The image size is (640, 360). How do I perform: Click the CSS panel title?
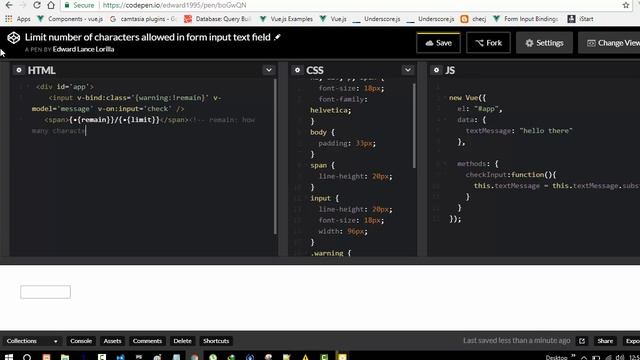[x=315, y=70]
